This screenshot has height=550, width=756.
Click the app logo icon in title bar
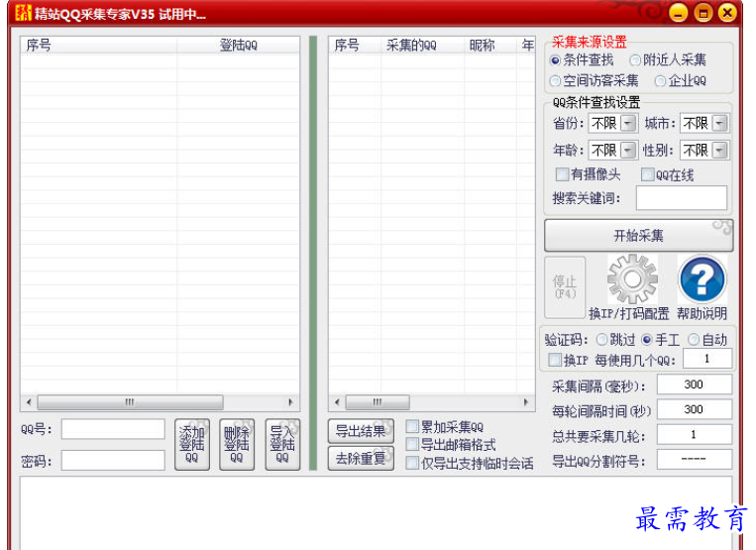(23, 13)
